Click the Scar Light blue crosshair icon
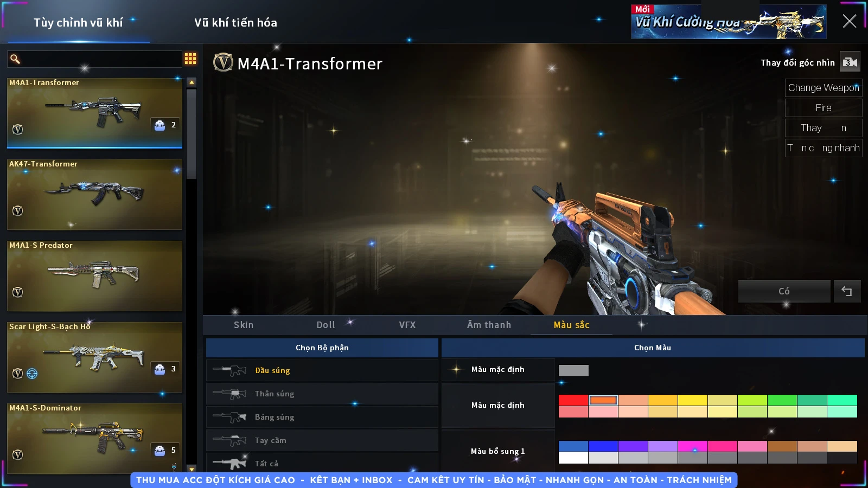This screenshot has height=488, width=868. click(x=33, y=374)
